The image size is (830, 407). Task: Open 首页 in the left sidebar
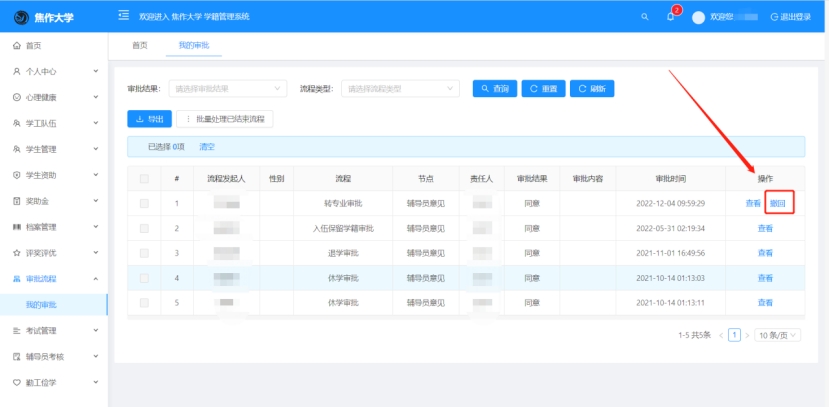(x=33, y=46)
